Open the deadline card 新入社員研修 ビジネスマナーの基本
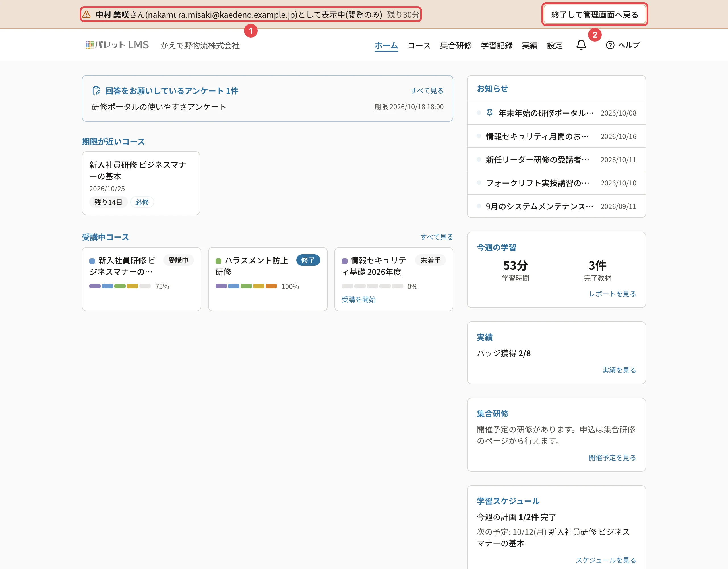728x569 pixels. pos(141,183)
